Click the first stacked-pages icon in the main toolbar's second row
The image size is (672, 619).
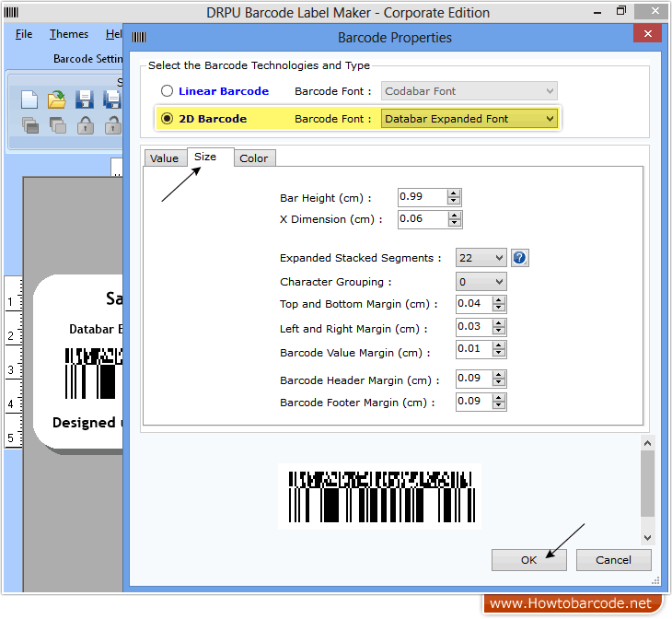[30, 125]
